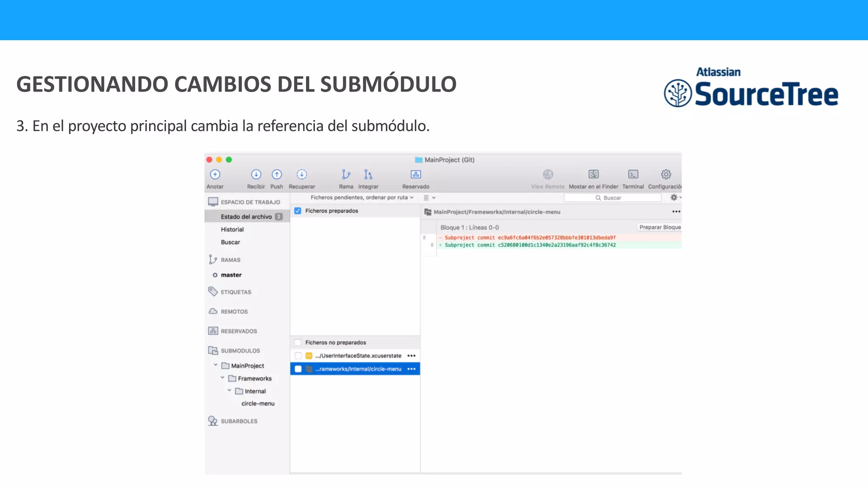Click the Buscar search field
The height and width of the screenshot is (488, 868).
(612, 198)
